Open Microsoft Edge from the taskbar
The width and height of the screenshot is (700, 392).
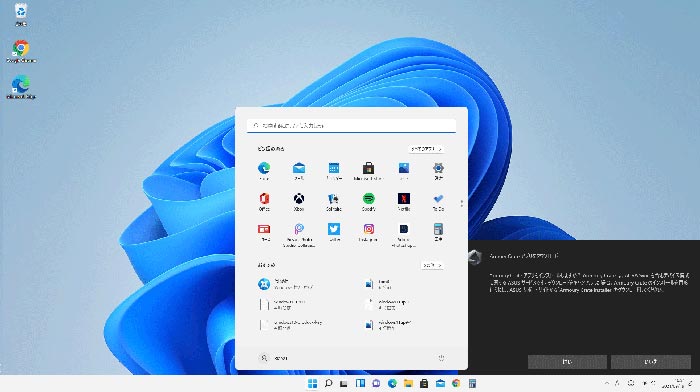tap(392, 384)
